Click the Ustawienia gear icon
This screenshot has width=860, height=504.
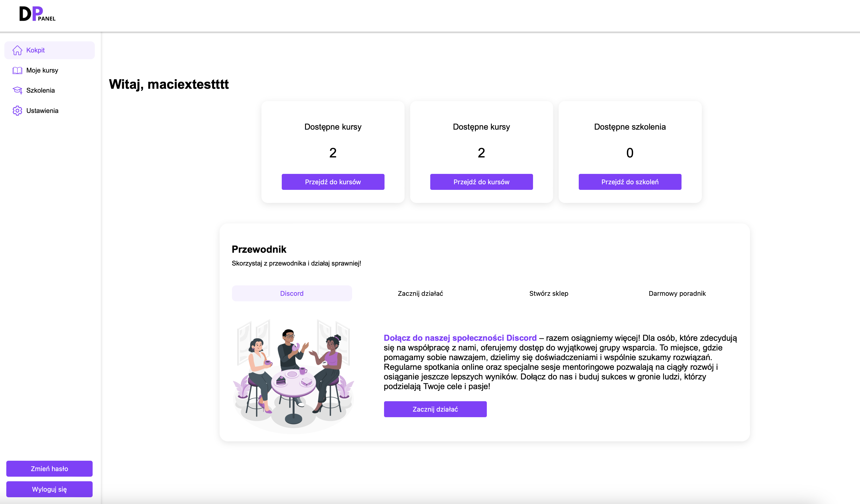[17, 111]
